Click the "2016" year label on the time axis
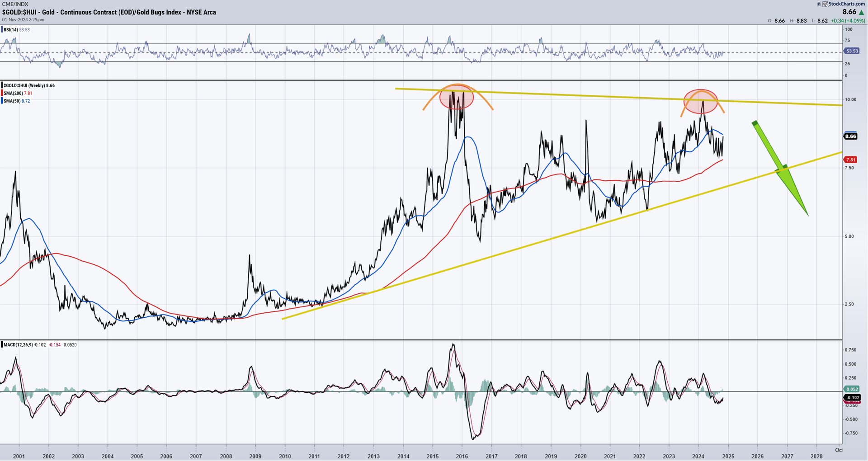Viewport: 868px width, 461px height. click(x=462, y=456)
